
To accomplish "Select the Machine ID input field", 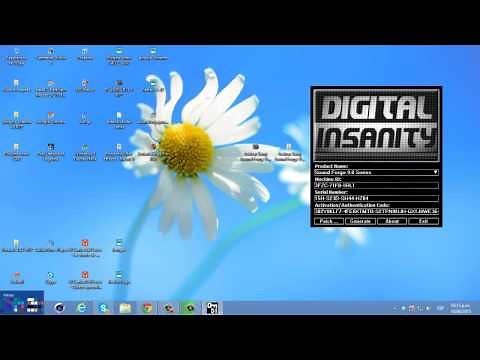I will point(376,185).
